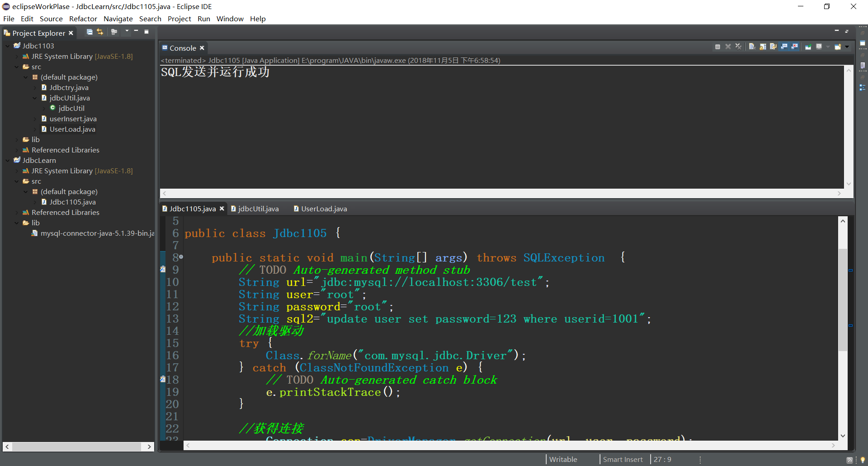This screenshot has height=466, width=868.
Task: Expand Jdbctry.java tree node
Action: coord(35,88)
